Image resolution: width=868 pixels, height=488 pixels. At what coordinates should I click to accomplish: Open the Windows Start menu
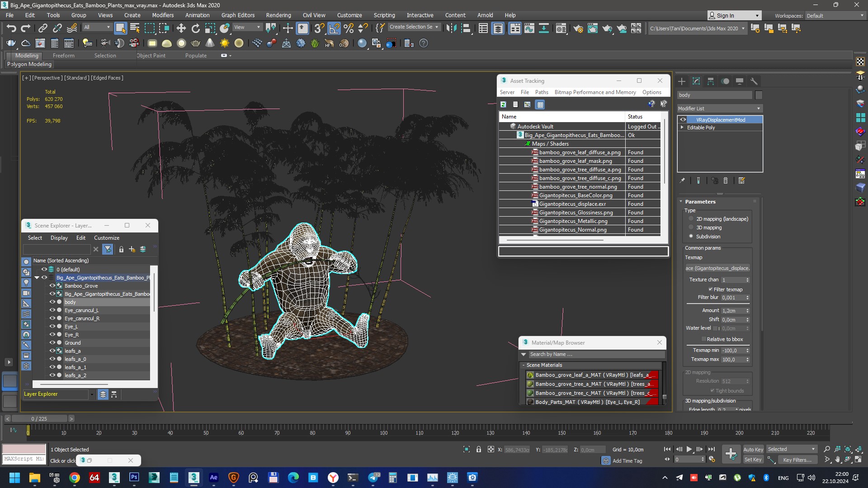pos(14,478)
